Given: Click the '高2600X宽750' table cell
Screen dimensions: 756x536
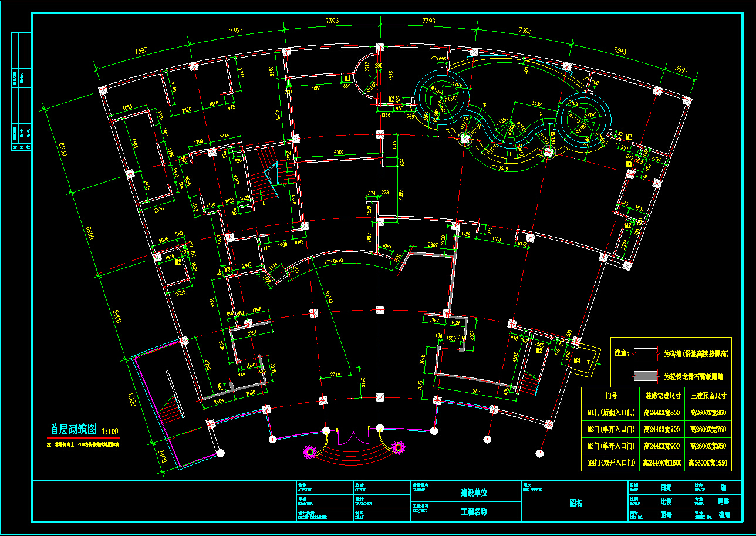Looking at the screenshot, I should (708, 430).
